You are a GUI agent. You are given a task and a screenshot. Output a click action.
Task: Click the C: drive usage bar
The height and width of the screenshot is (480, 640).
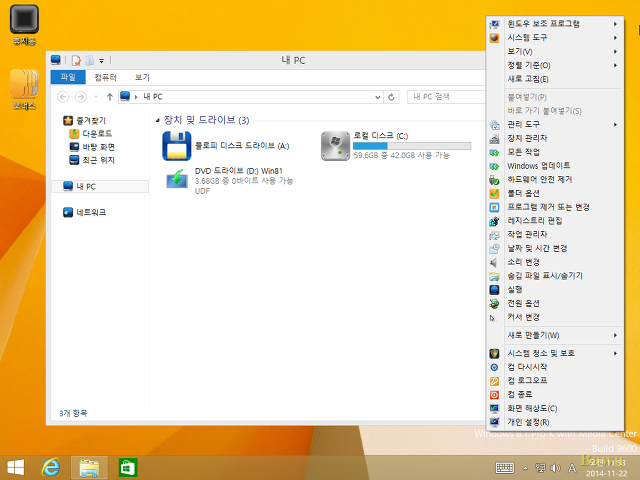tap(412, 146)
